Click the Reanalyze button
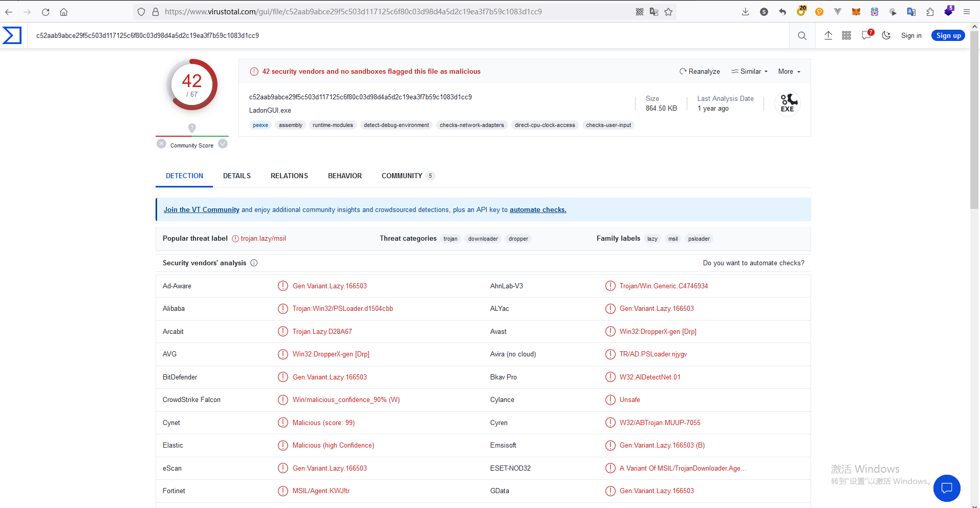The image size is (980, 508). tap(700, 72)
